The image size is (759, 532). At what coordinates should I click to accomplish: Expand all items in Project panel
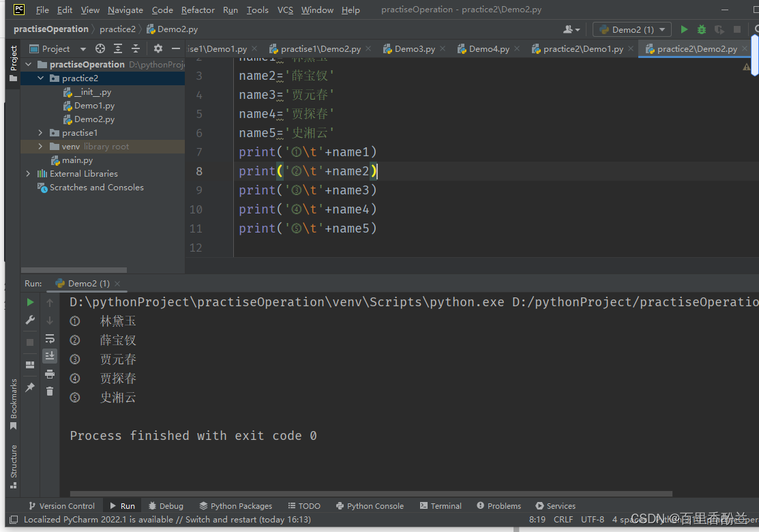tap(118, 48)
